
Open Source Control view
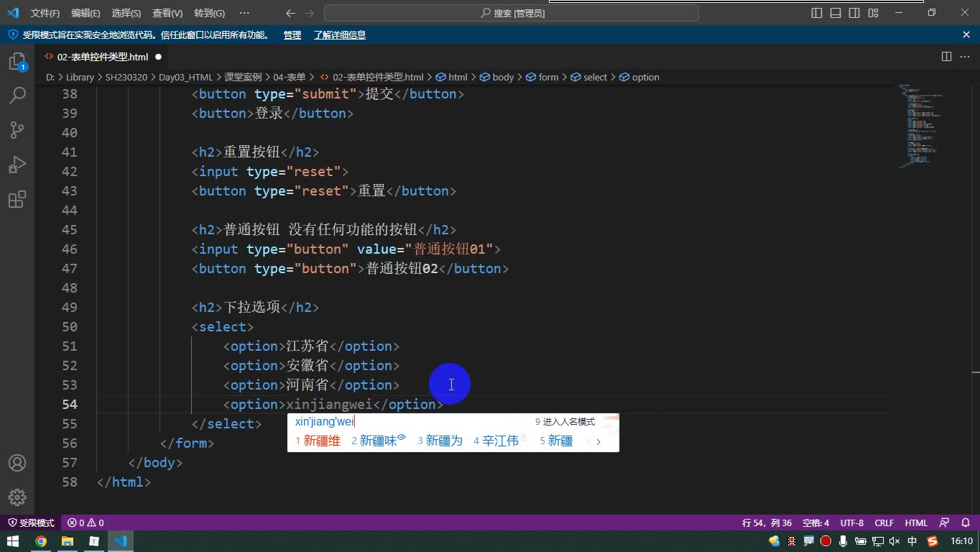point(17,130)
